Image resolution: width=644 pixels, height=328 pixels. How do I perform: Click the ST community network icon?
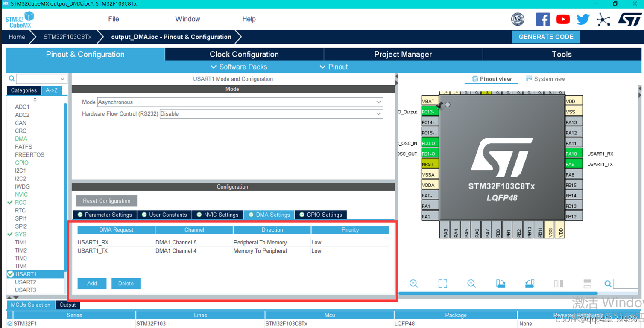603,20
